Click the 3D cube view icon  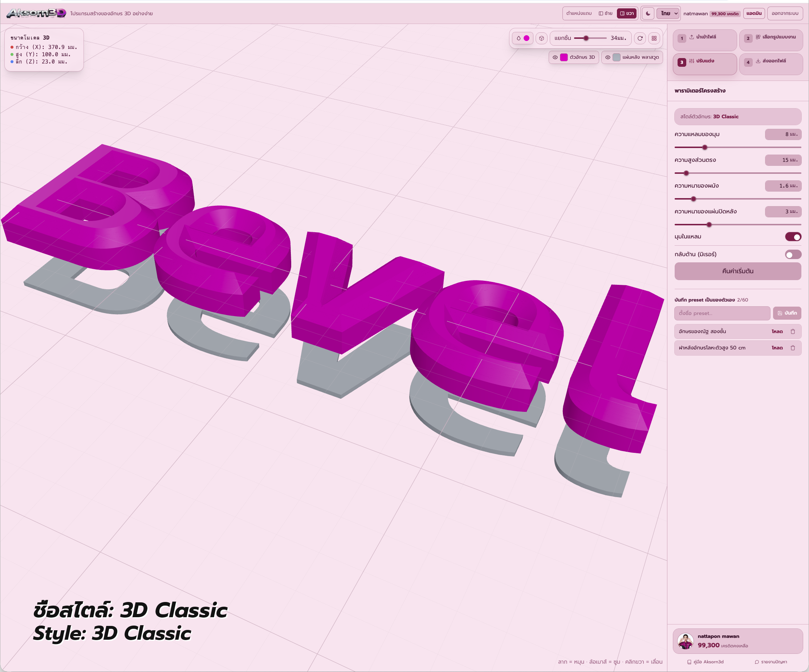click(542, 38)
